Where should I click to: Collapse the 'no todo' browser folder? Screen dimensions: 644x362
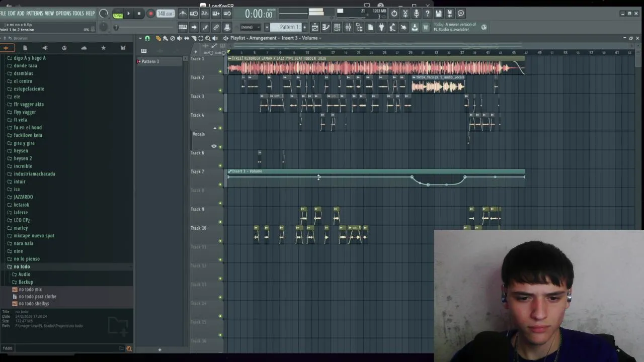coord(22,266)
